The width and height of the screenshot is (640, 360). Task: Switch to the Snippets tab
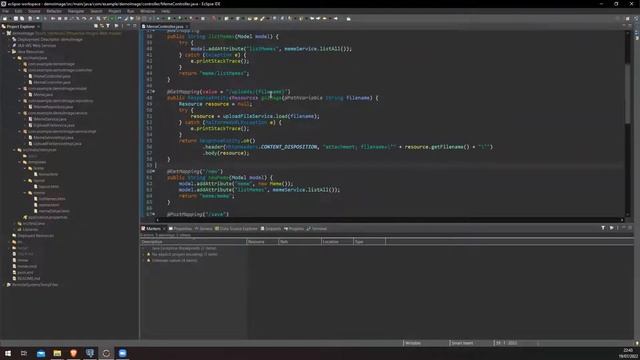(271, 229)
